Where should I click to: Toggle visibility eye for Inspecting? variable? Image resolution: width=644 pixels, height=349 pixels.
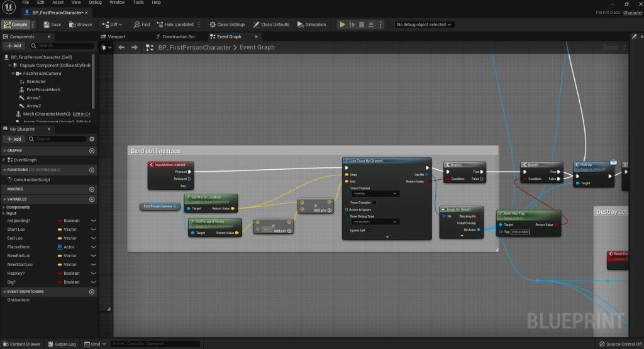tap(93, 221)
